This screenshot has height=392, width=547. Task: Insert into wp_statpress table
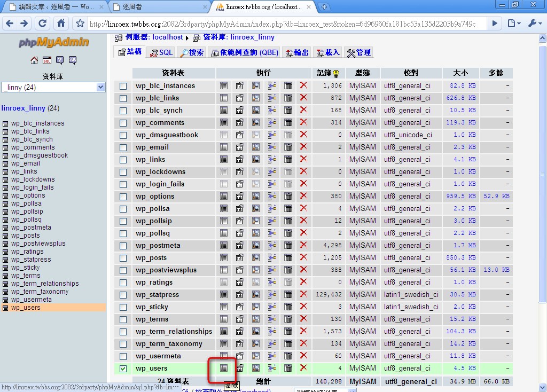[x=272, y=294]
